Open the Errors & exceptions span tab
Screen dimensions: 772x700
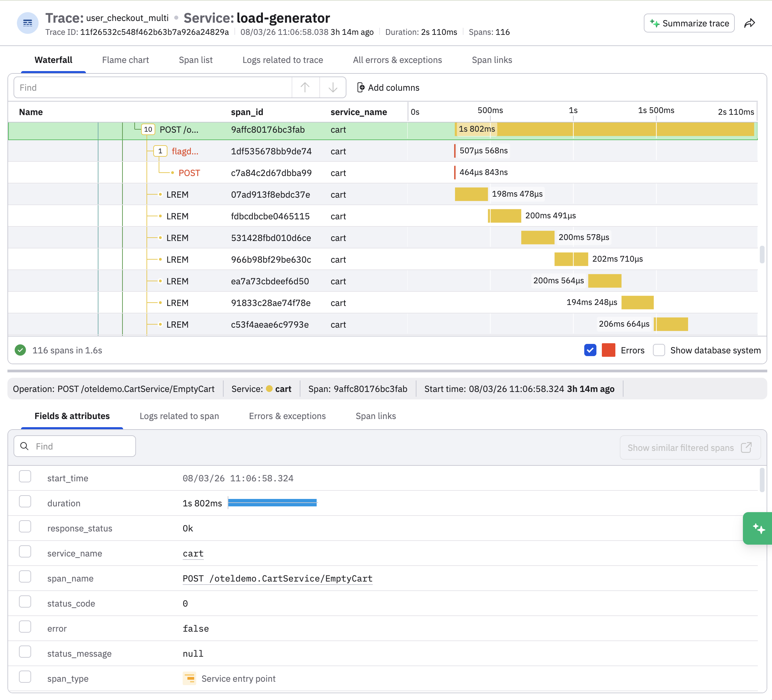tap(287, 416)
